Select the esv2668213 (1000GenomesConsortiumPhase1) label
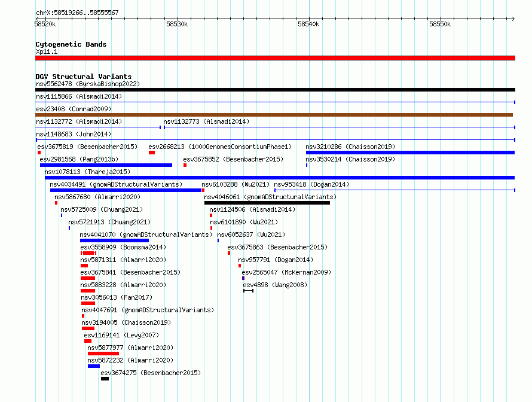The width and height of the screenshot is (532, 402). click(220, 147)
